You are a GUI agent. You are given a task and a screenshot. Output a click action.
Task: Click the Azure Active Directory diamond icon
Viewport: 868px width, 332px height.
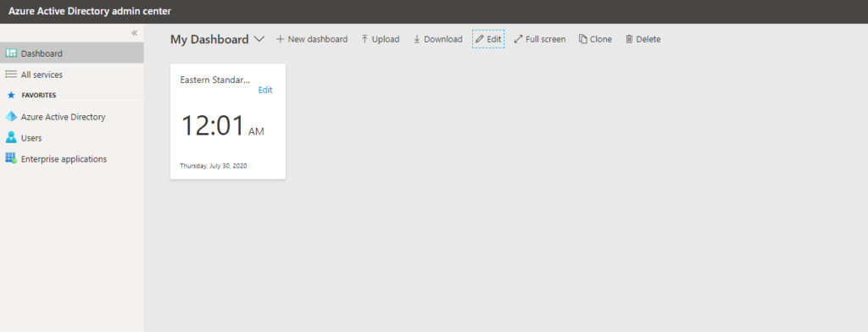(x=11, y=117)
